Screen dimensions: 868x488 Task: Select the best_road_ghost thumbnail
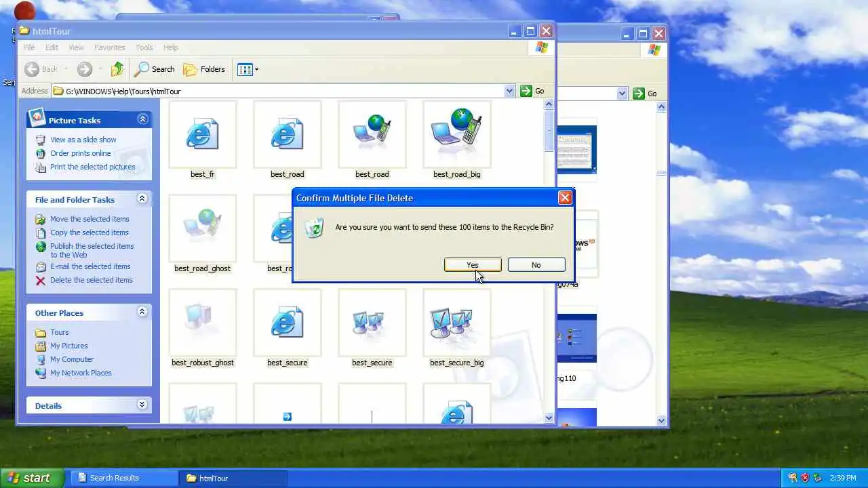click(202, 228)
